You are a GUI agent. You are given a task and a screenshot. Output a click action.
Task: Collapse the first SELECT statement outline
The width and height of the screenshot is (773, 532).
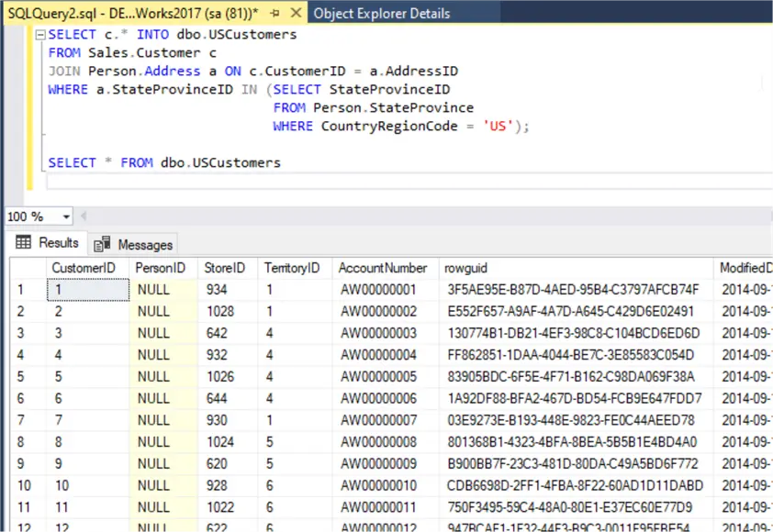(39, 35)
